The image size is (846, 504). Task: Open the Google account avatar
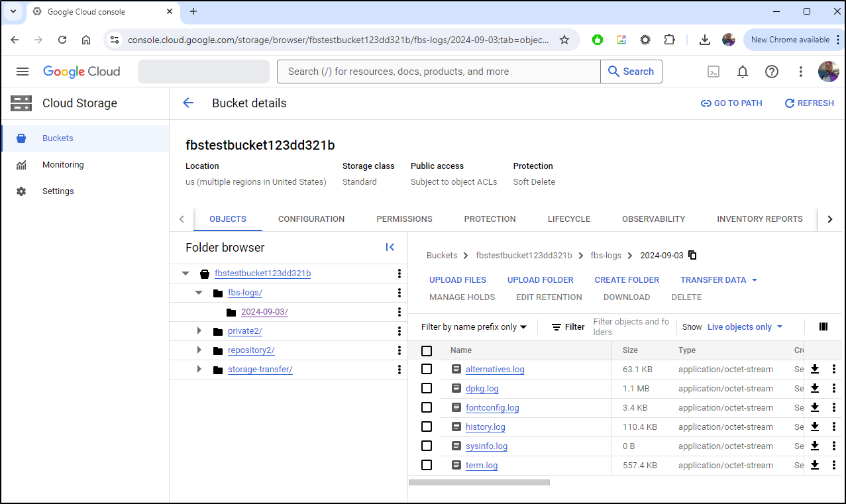coord(829,72)
